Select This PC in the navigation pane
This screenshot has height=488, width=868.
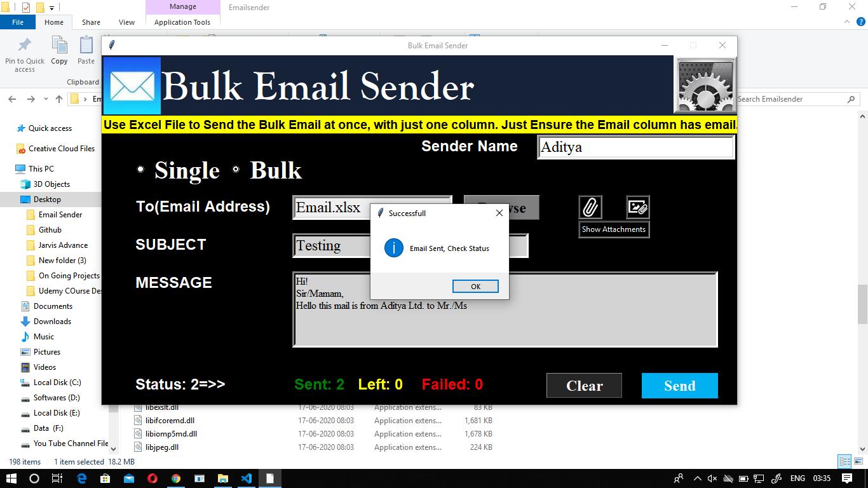pyautogui.click(x=41, y=169)
